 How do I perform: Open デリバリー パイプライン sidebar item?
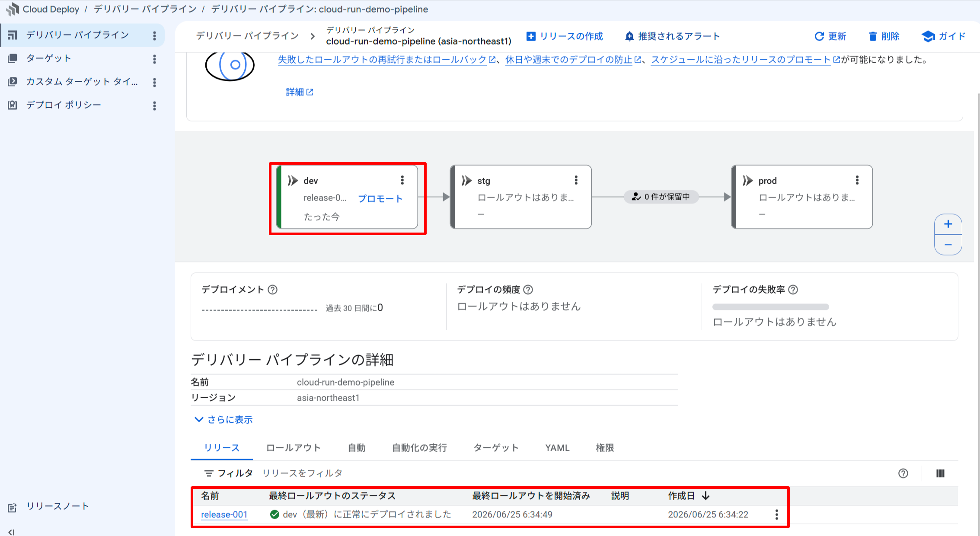point(82,35)
